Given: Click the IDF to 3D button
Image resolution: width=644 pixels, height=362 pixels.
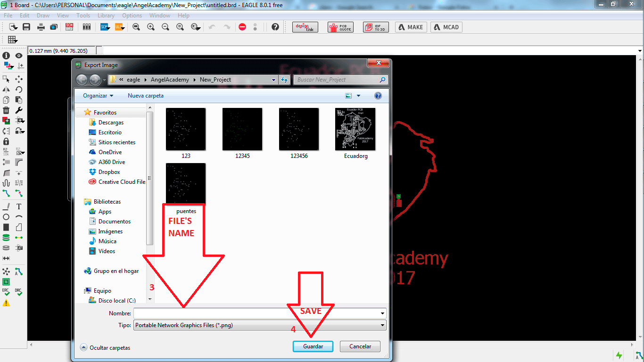Looking at the screenshot, I should [x=376, y=27].
